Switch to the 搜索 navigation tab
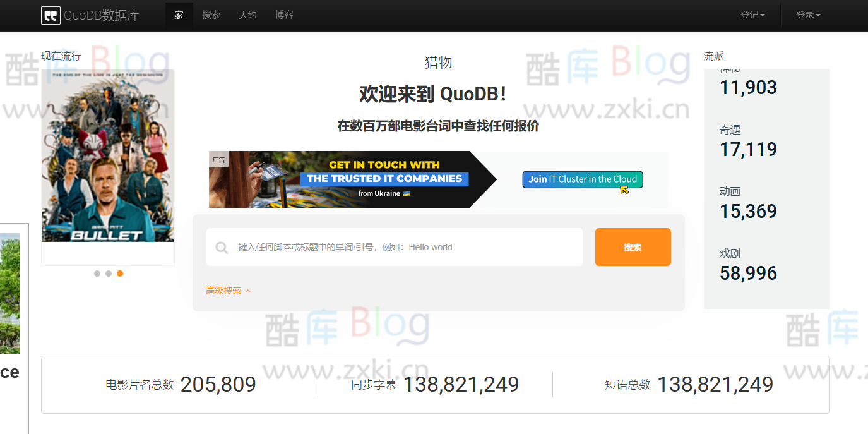The height and width of the screenshot is (434, 868). 211,15
